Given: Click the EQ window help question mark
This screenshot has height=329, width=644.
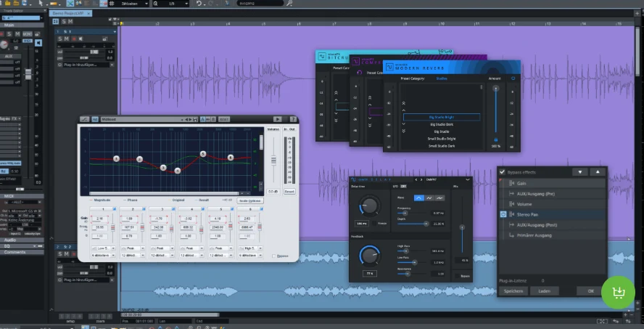Looking at the screenshot, I should (x=293, y=119).
